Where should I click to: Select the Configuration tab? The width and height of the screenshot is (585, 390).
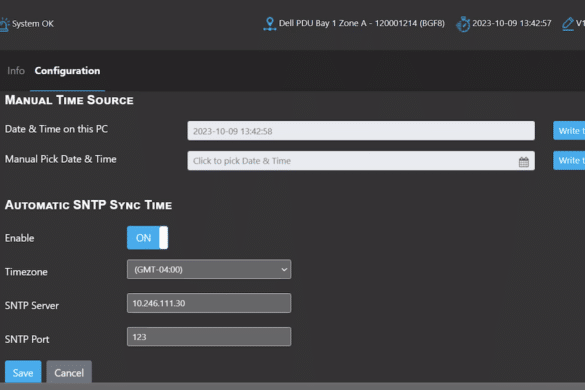68,71
